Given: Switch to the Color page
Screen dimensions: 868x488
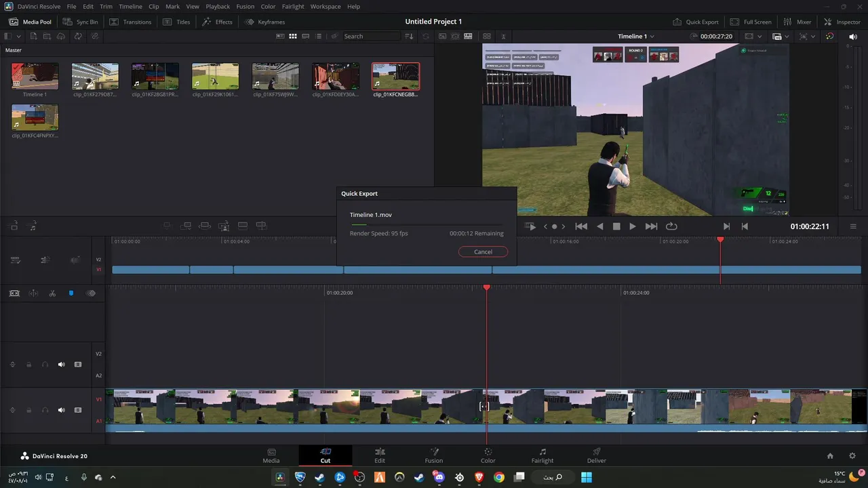Looking at the screenshot, I should click(x=488, y=455).
